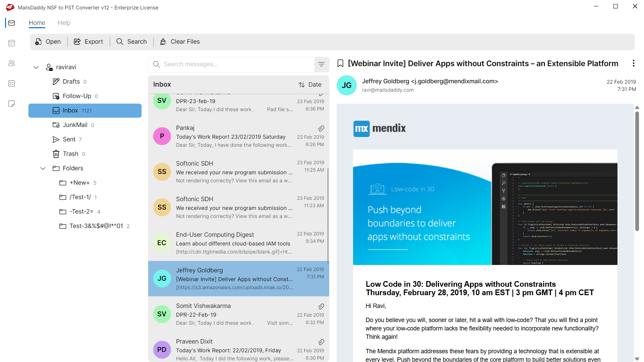Viewport: 644px width, 362px height.
Task: Open the Tasks checklist sidebar icon
Action: [12, 83]
